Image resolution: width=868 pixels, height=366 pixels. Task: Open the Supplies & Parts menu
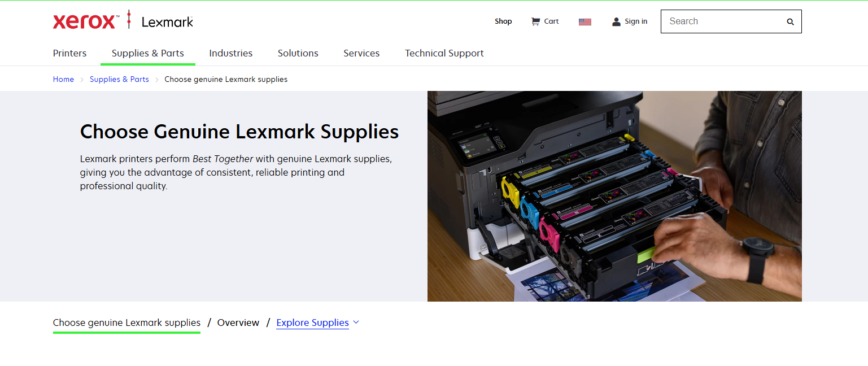click(x=148, y=53)
